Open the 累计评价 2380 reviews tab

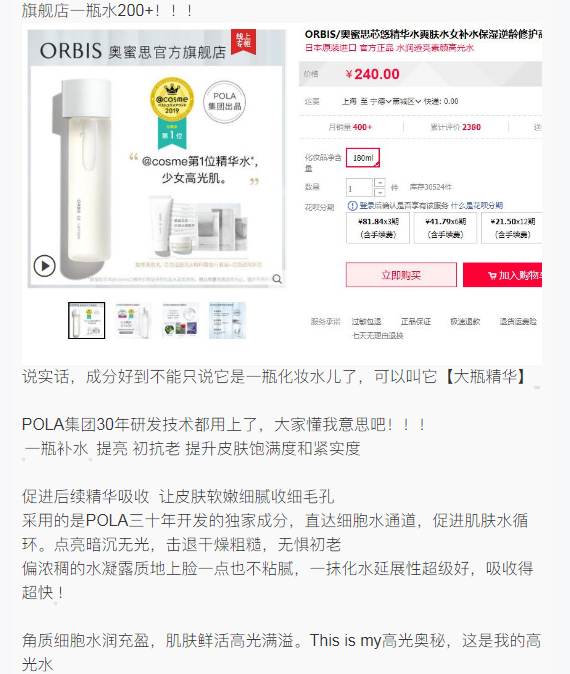point(456,127)
